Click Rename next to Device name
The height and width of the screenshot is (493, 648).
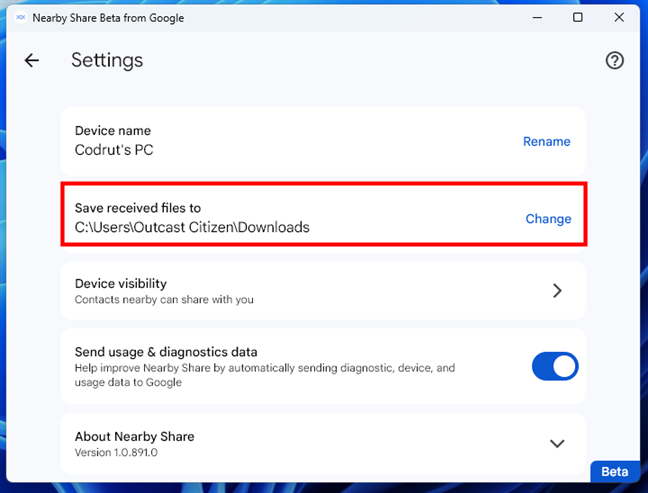click(x=546, y=142)
